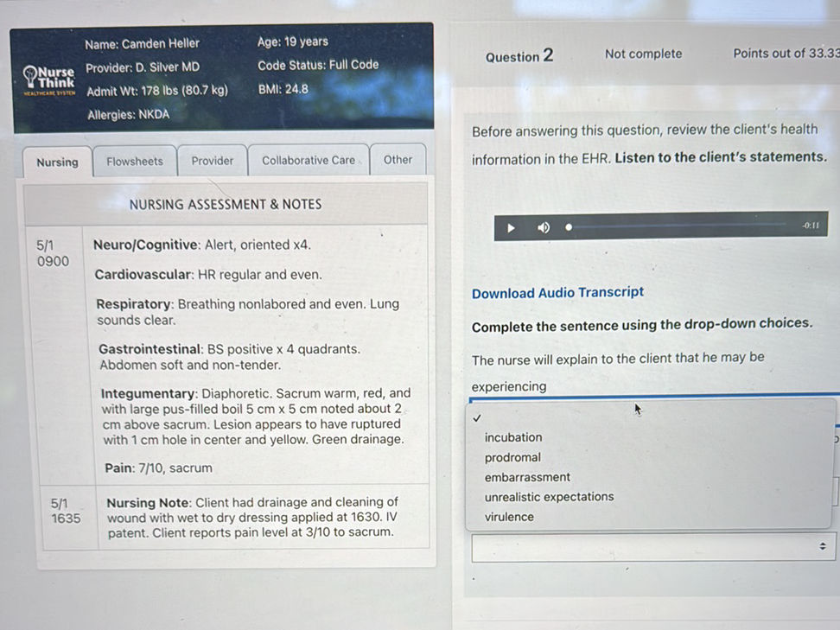Expand the second empty drop-down box

click(x=652, y=547)
